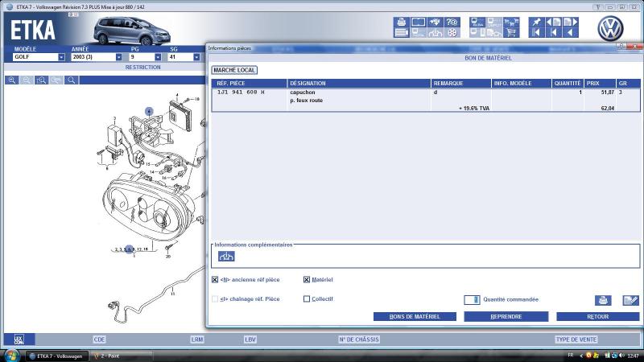The height and width of the screenshot is (362, 644).
Task: Click the plain left arrow back icon
Action: coord(571,32)
